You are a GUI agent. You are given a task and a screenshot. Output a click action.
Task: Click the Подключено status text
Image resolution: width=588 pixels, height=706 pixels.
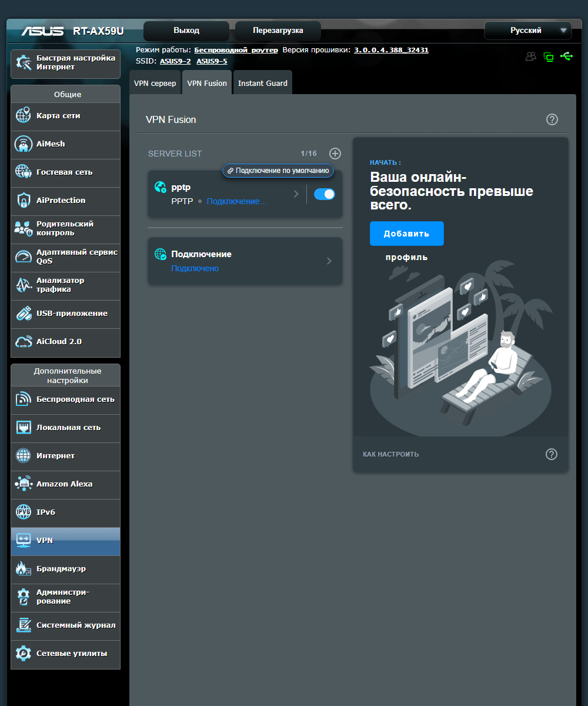pos(195,268)
